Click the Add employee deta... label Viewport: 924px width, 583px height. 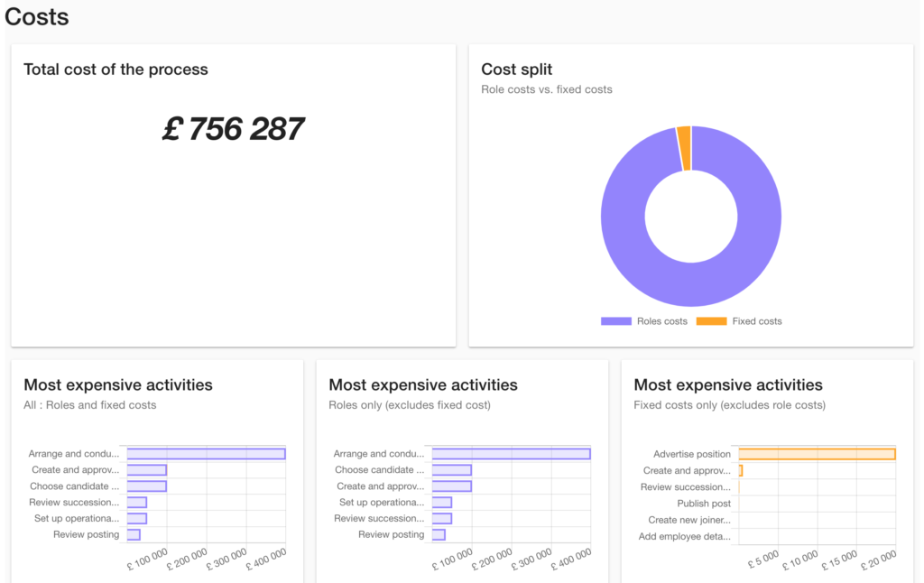click(x=685, y=536)
